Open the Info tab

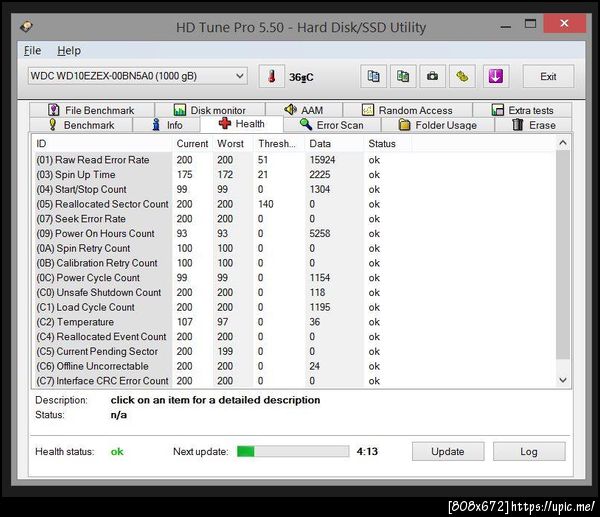click(166, 125)
